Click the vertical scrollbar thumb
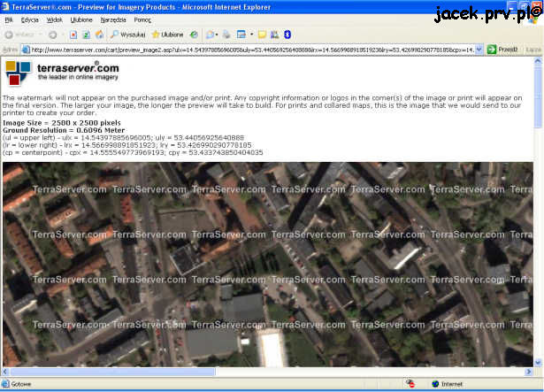Image resolution: width=544 pixels, height=392 pixels. [538, 96]
